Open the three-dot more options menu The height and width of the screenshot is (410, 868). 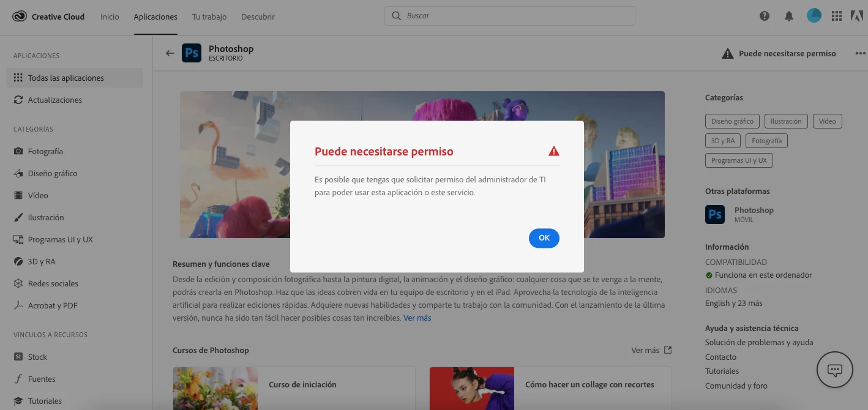[860, 53]
